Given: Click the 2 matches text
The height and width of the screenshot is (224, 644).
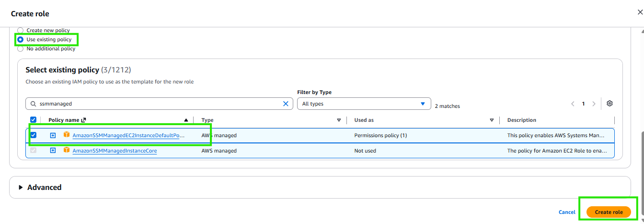Looking at the screenshot, I should pyautogui.click(x=448, y=106).
